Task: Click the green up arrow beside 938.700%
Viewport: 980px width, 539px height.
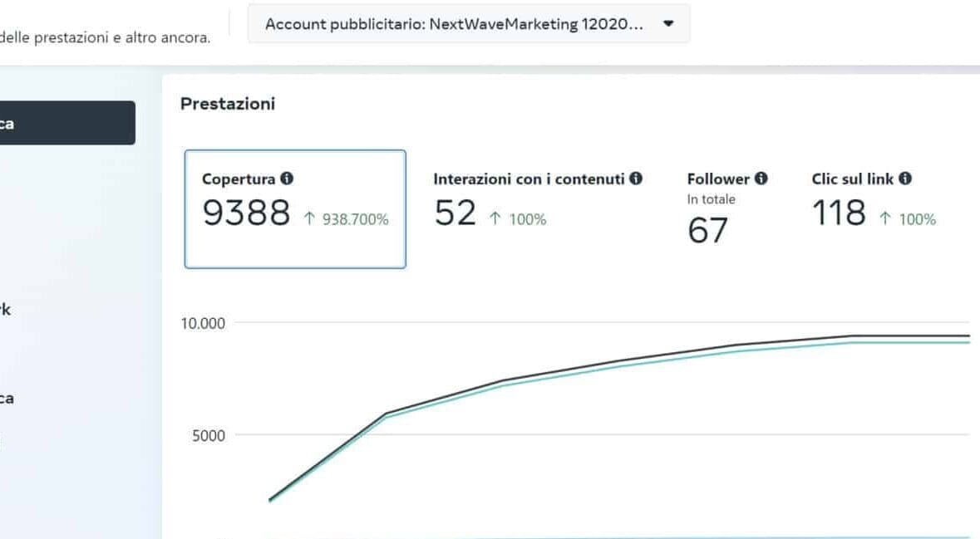Action: 309,219
